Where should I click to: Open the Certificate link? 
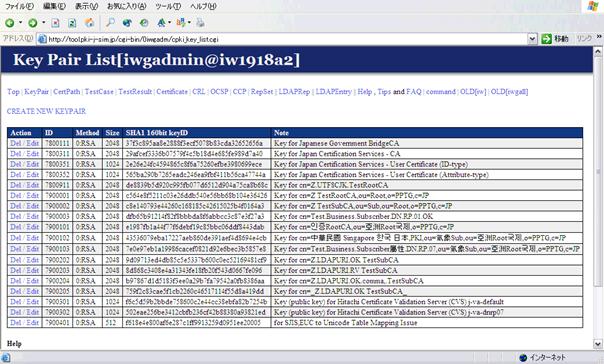pyautogui.click(x=172, y=92)
